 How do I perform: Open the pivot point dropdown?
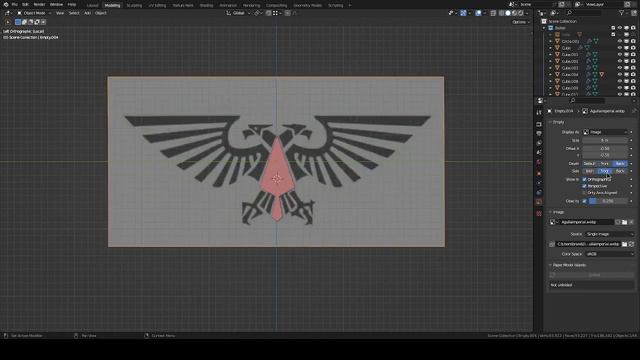(x=258, y=13)
